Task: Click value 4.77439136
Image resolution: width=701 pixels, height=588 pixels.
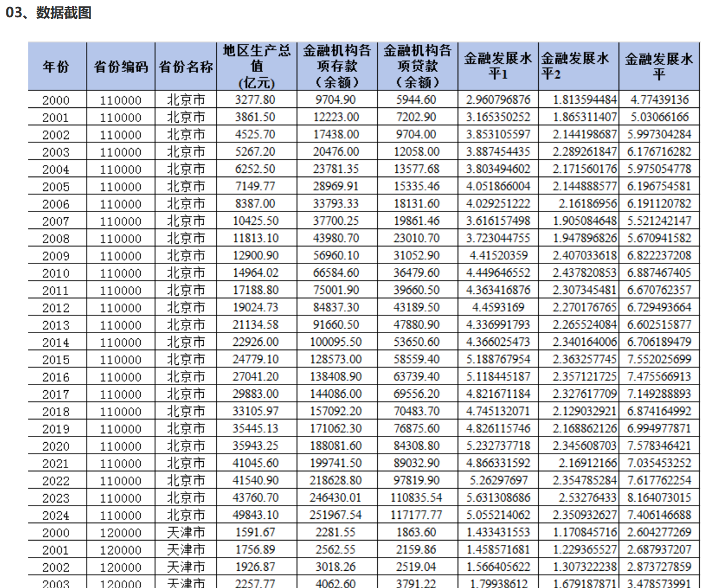Action: (x=659, y=100)
